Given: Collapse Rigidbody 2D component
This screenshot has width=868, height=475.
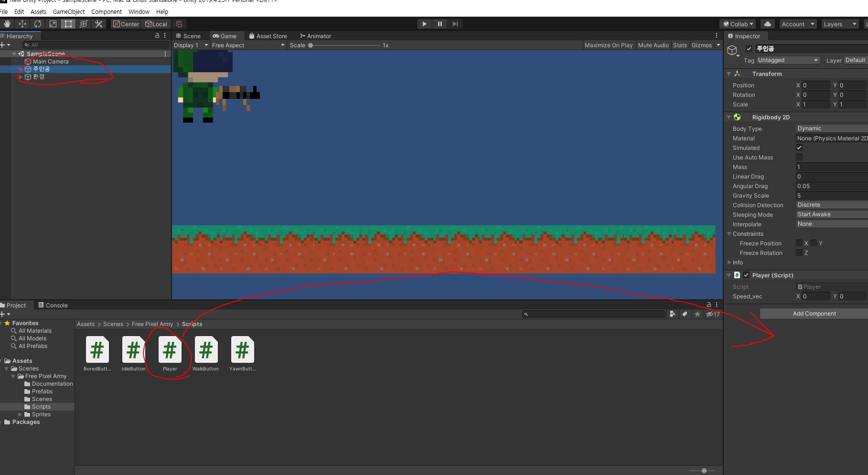Looking at the screenshot, I should [729, 117].
